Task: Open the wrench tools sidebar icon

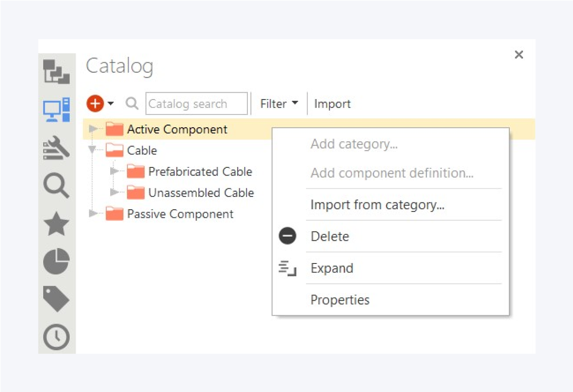Action: 56,147
